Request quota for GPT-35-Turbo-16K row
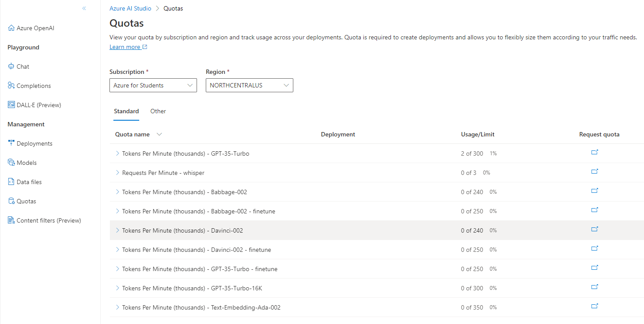644x324 pixels. (595, 287)
